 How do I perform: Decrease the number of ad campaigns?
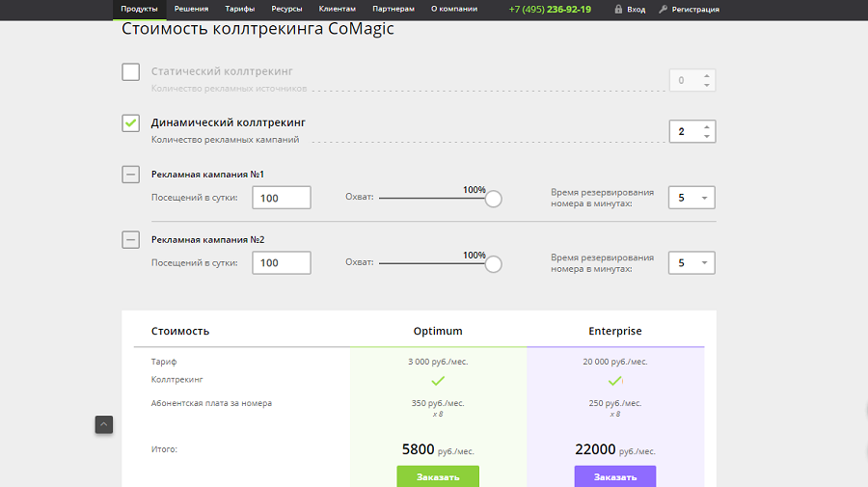pyautogui.click(x=707, y=136)
